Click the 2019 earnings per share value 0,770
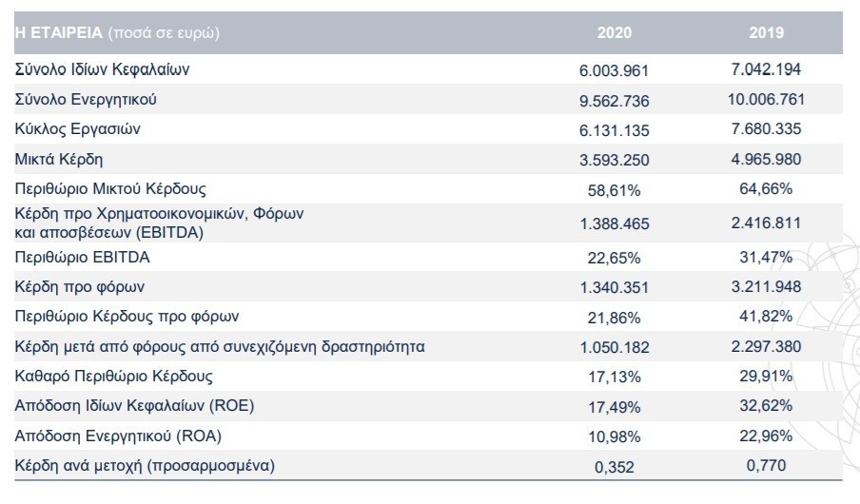This screenshot has height=504, width=860. [766, 466]
